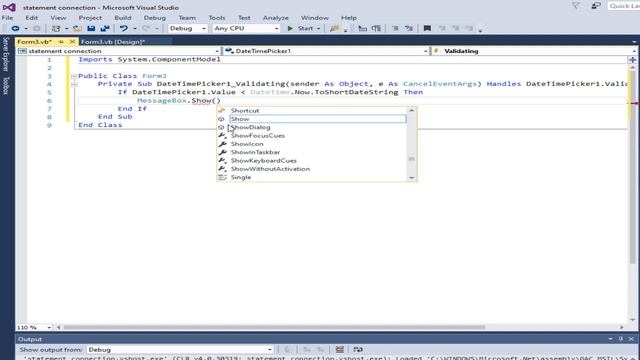The width and height of the screenshot is (640, 360).
Task: Open the Toolbox side panel
Action: click(x=6, y=86)
